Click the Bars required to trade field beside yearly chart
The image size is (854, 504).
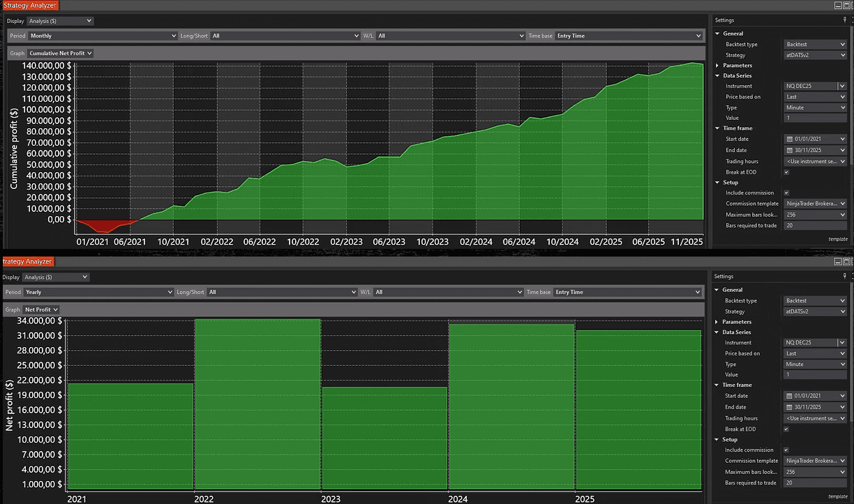(x=815, y=483)
